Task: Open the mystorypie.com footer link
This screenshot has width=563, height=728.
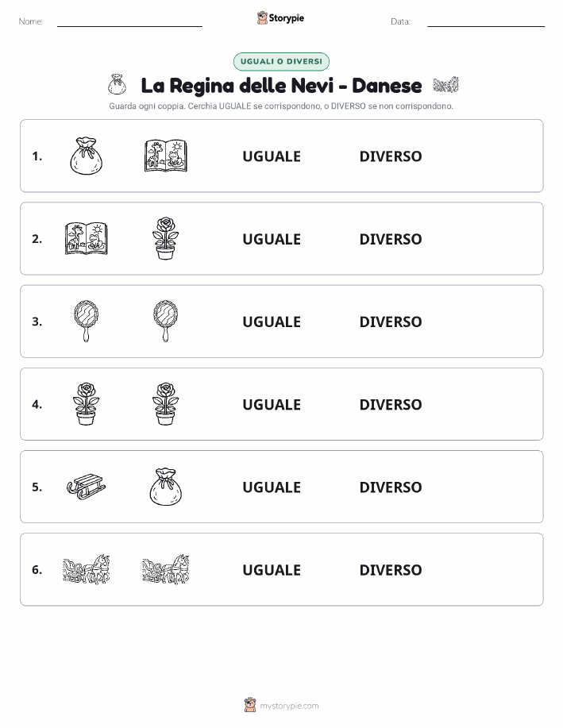Action: pos(289,706)
